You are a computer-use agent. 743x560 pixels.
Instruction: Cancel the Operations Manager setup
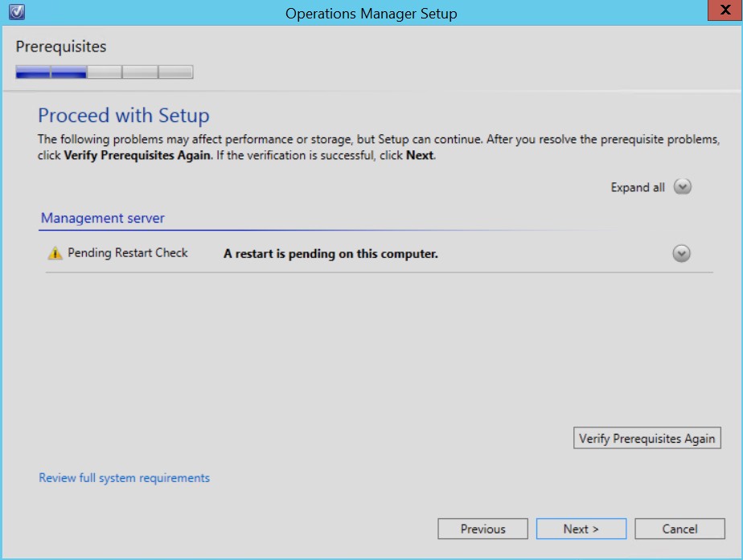[679, 529]
